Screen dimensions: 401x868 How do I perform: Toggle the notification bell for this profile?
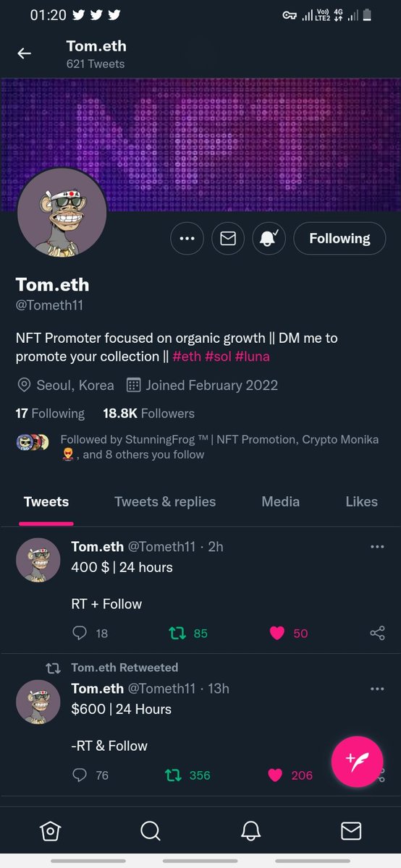click(269, 239)
